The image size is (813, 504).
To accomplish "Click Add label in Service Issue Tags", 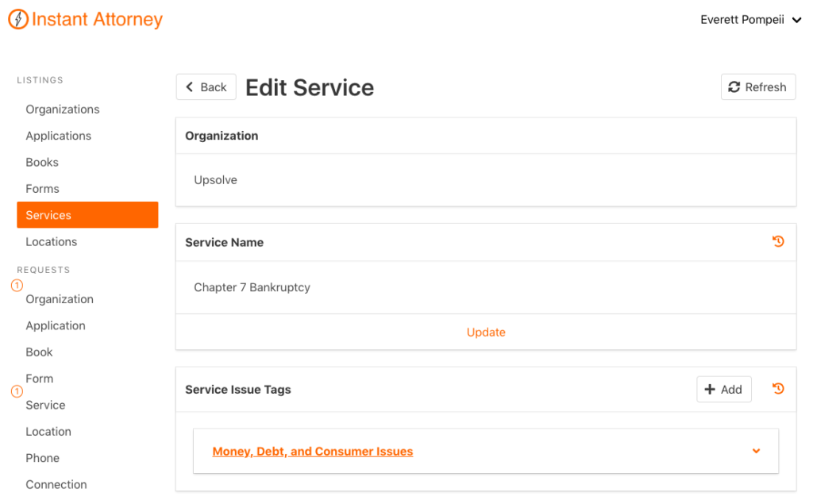I will click(731, 390).
